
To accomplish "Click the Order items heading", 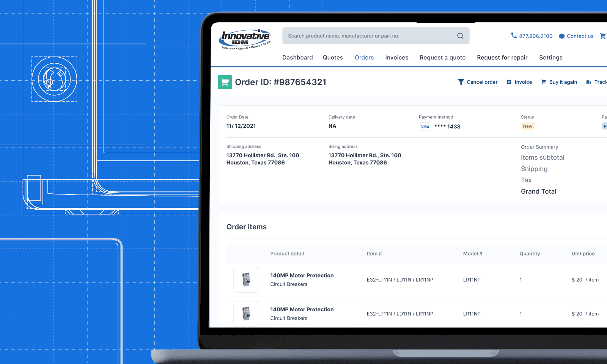I will pyautogui.click(x=247, y=227).
